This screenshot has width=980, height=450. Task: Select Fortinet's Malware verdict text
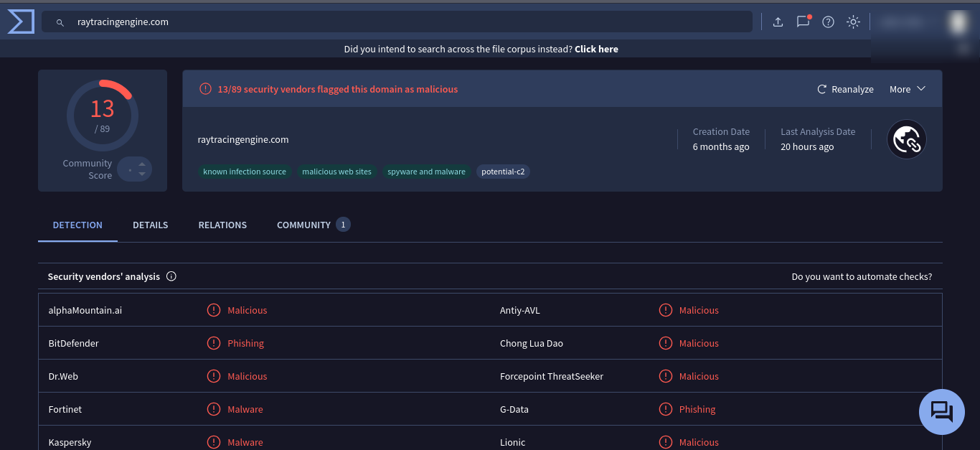click(x=245, y=409)
